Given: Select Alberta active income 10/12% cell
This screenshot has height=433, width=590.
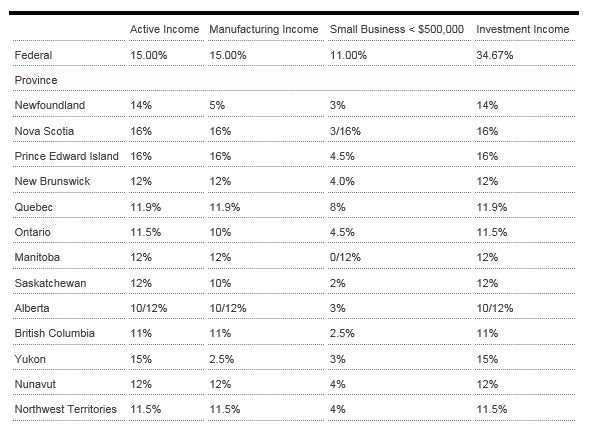Looking at the screenshot, I should pos(149,308).
